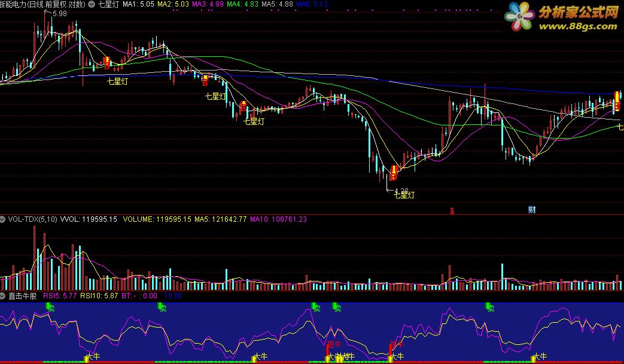Click the MA1: 5.05 legend value
The image size is (624, 364).
coord(138,4)
